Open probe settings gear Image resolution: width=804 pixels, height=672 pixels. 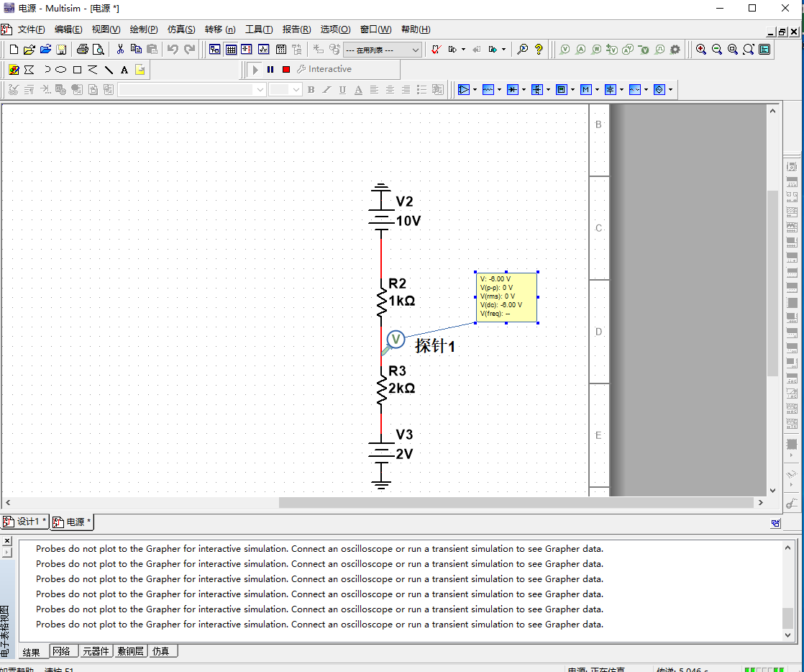tap(675, 49)
